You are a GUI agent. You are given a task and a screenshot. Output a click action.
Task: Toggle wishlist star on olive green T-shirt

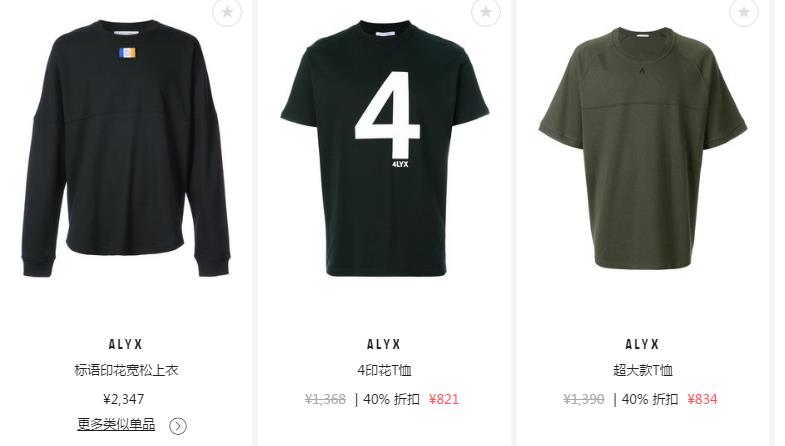point(744,11)
